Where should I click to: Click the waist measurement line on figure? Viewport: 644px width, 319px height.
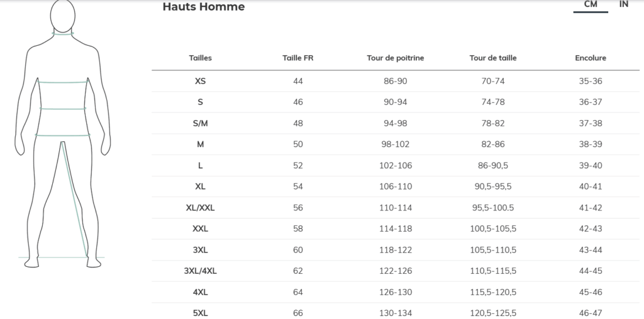pos(63,109)
